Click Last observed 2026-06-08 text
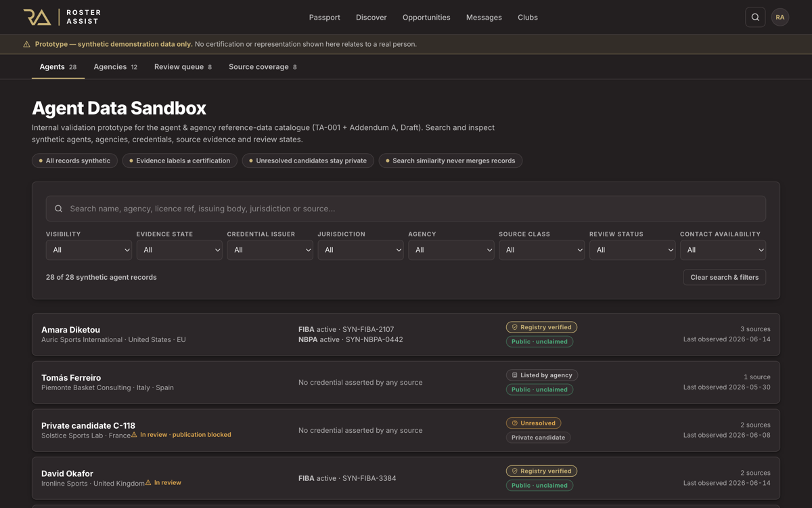Screen dimensions: 812x508 point(727,435)
